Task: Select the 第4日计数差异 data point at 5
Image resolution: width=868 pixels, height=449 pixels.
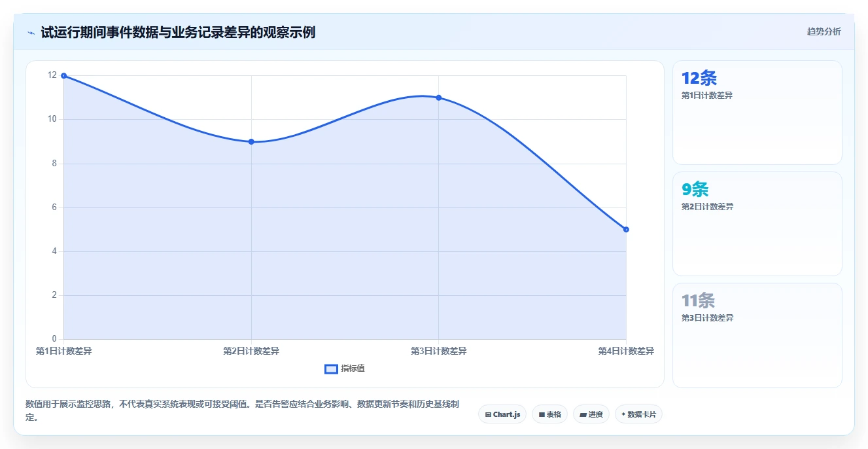Action: pos(626,229)
